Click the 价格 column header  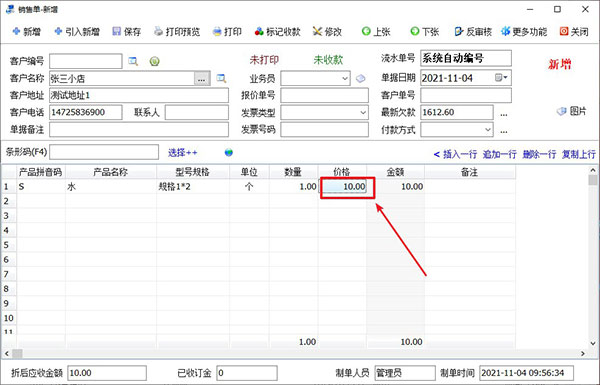(x=342, y=172)
